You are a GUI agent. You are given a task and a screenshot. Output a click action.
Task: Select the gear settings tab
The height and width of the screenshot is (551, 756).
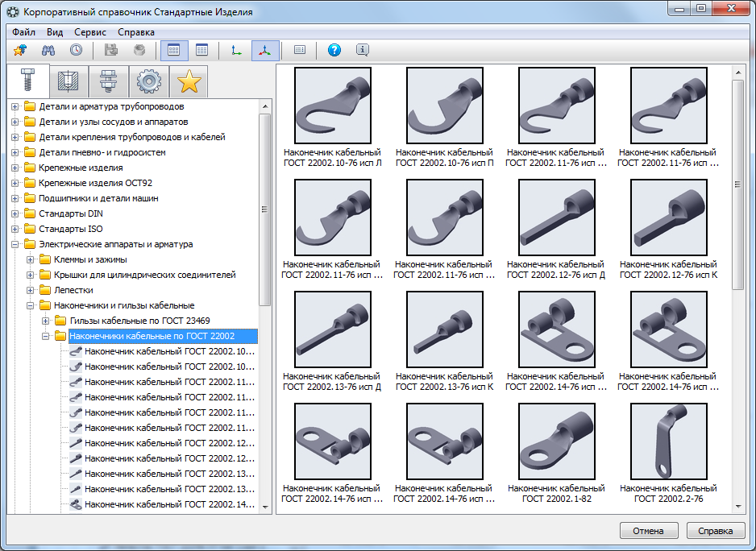[x=148, y=81]
